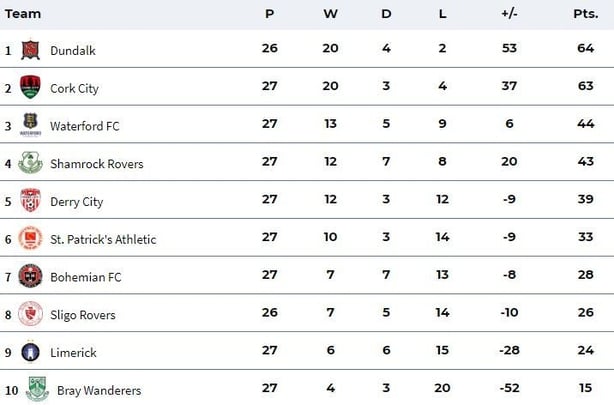The width and height of the screenshot is (614, 405).
Task: Click the Shamrock Rovers club crest
Action: click(x=30, y=163)
